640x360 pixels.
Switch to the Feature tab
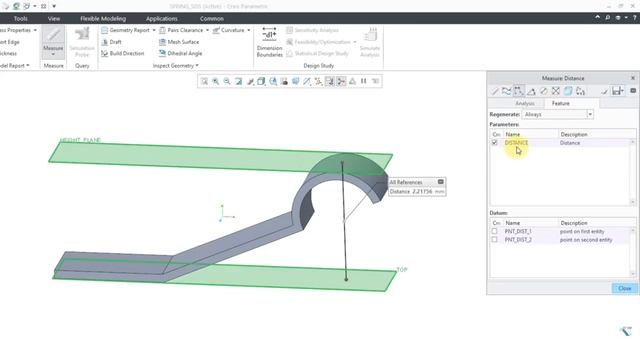coord(560,104)
